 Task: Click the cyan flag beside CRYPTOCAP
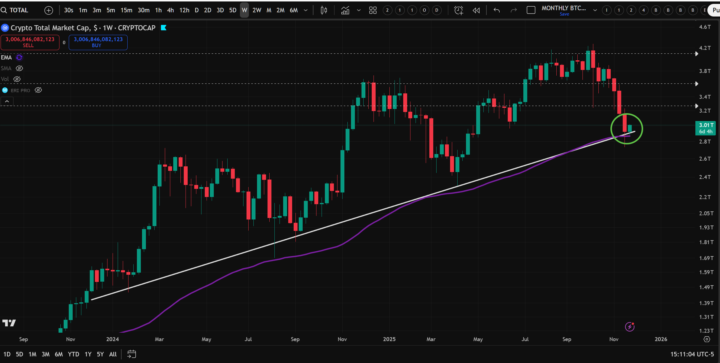click(x=163, y=28)
